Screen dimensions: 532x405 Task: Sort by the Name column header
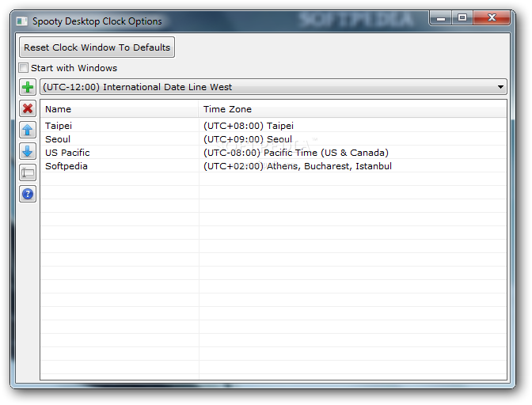[120, 109]
